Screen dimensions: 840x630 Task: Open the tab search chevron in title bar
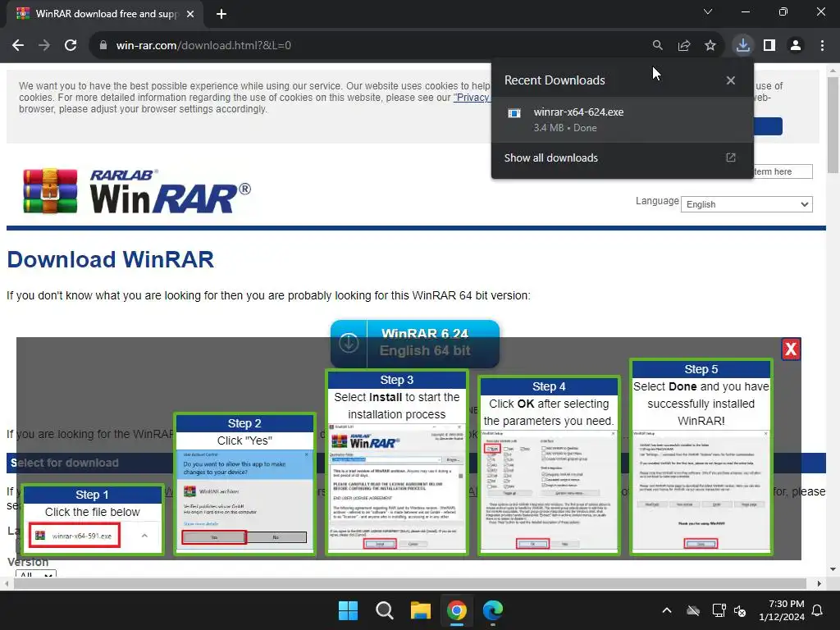pos(708,11)
